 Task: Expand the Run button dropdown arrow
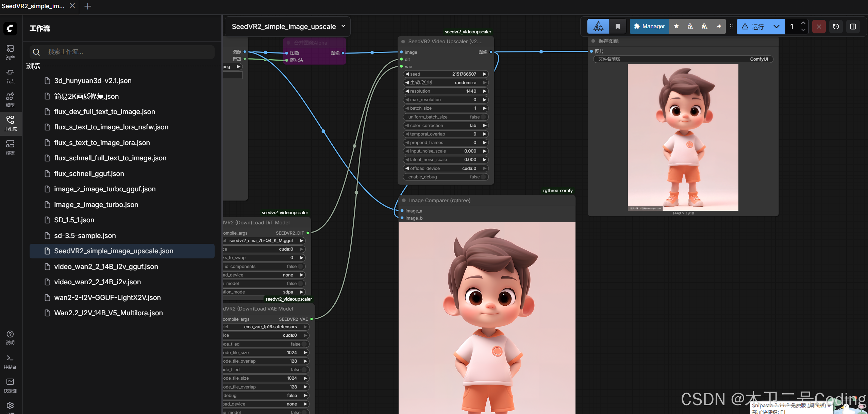coord(776,26)
